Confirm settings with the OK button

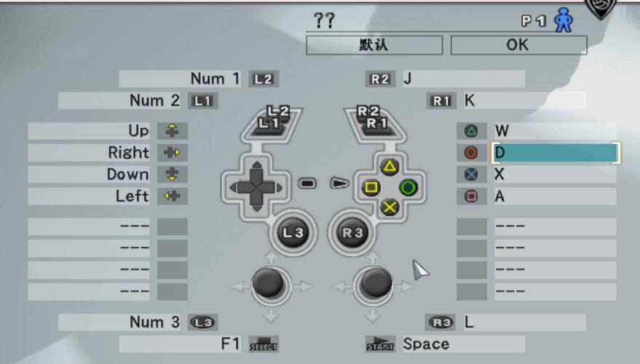pos(519,45)
